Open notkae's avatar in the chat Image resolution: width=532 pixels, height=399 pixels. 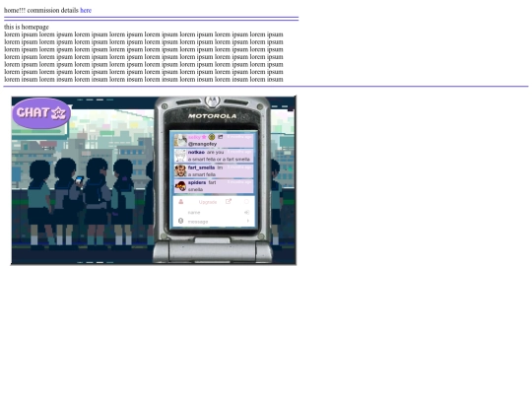[x=180, y=156]
